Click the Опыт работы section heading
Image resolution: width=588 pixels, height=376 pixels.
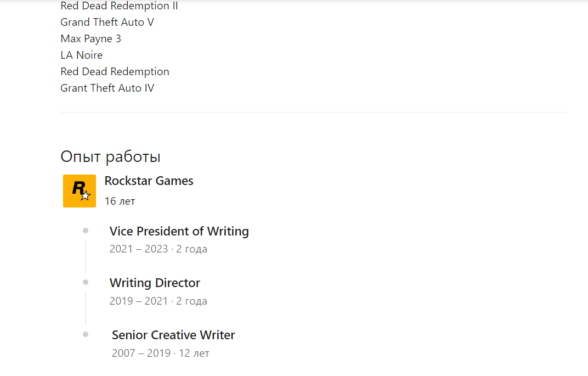tap(111, 156)
